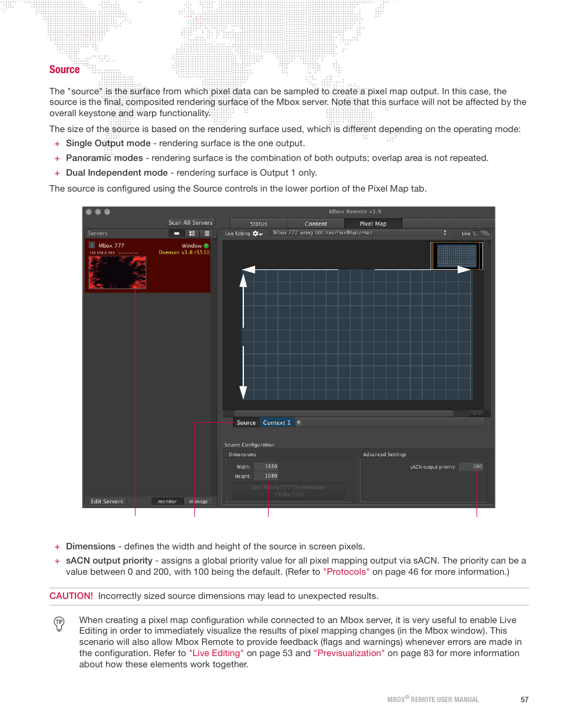
Task: Click the Advanced Settings label
Action: (x=385, y=454)
